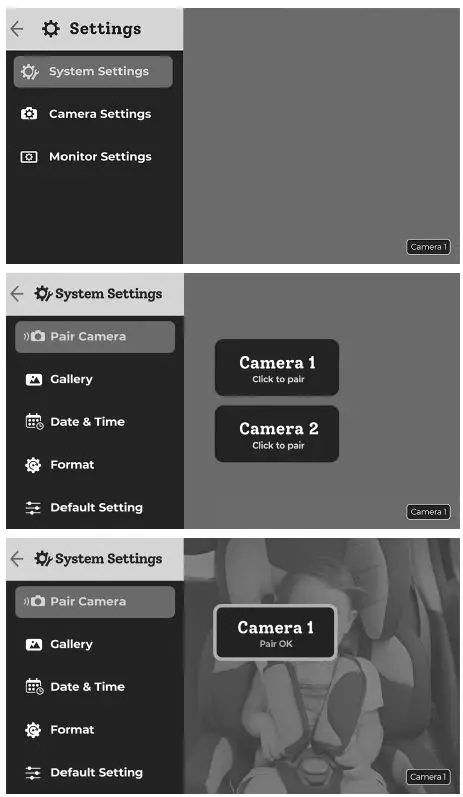Screen dimensions: 463x797
Task: Tap Camera 1 Click to pair button
Action: pyautogui.click(x=277, y=368)
